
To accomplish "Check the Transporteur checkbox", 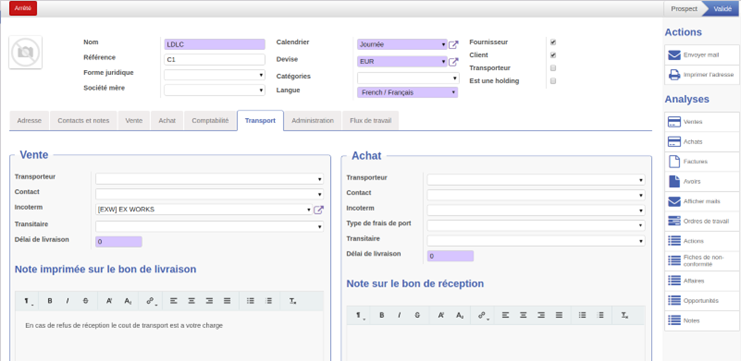I will (553, 68).
